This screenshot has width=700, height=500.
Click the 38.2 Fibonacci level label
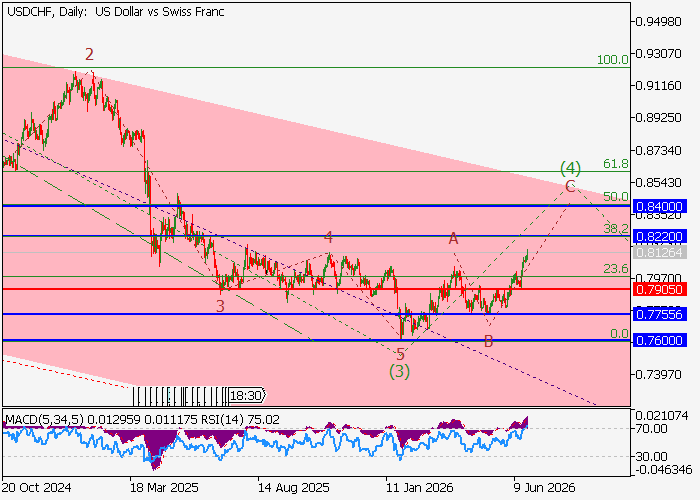pos(616,229)
